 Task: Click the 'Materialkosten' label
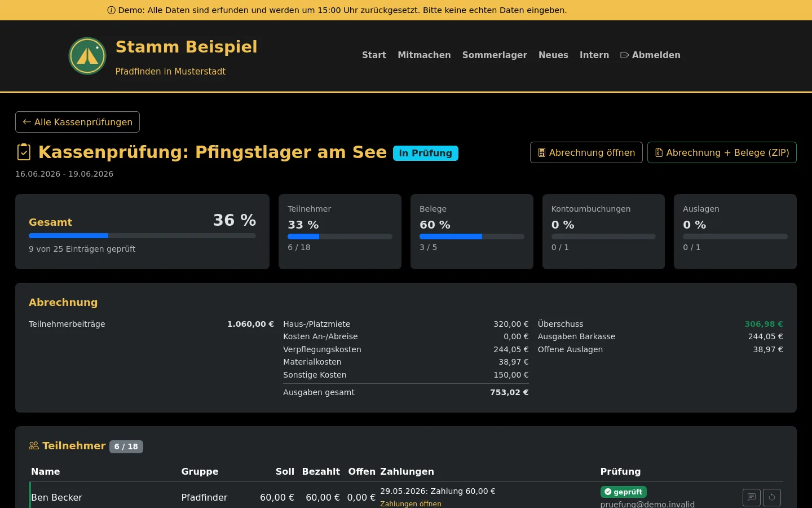click(312, 362)
